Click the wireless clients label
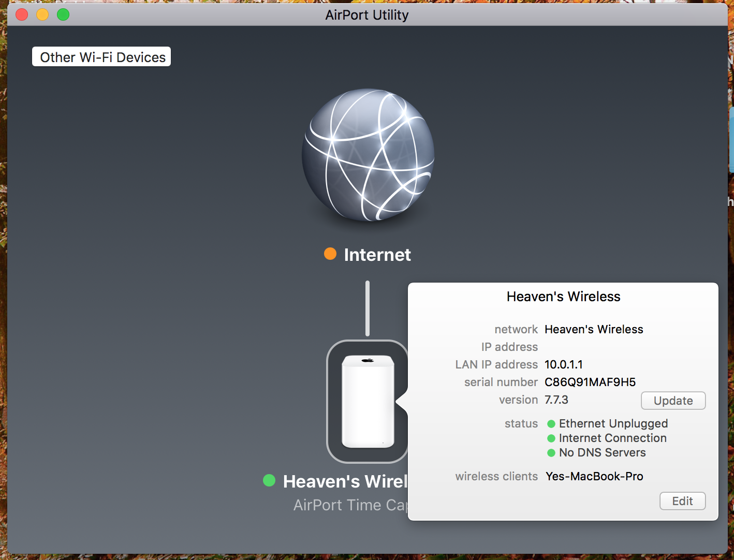This screenshot has height=560, width=734. (496, 477)
